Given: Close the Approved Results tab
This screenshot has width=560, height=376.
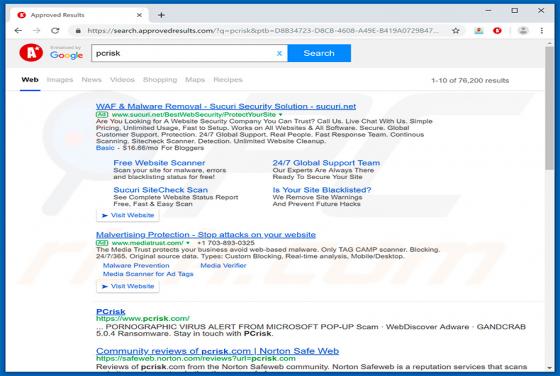Looking at the screenshot, I should pyautogui.click(x=139, y=15).
